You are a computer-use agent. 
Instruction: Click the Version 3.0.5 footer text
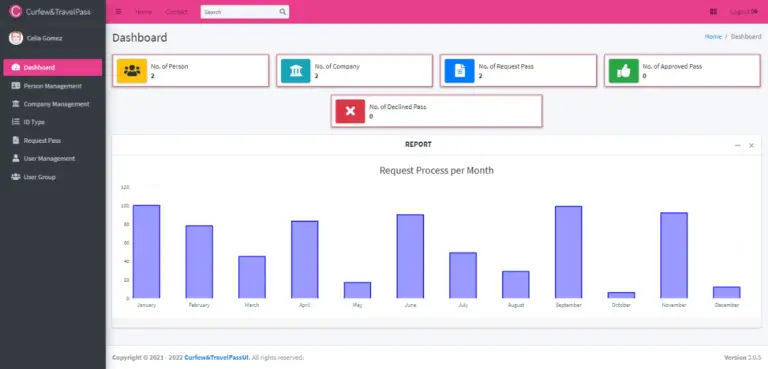click(743, 358)
